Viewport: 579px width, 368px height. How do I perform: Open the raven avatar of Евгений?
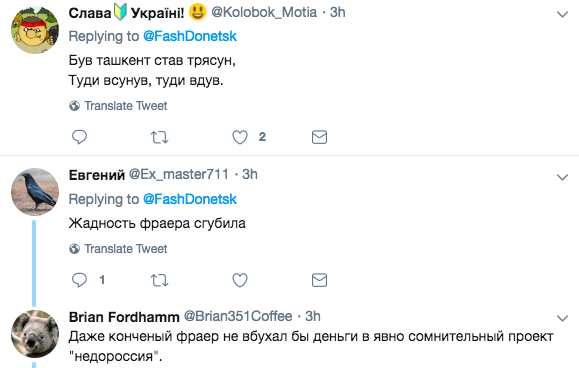pos(35,192)
